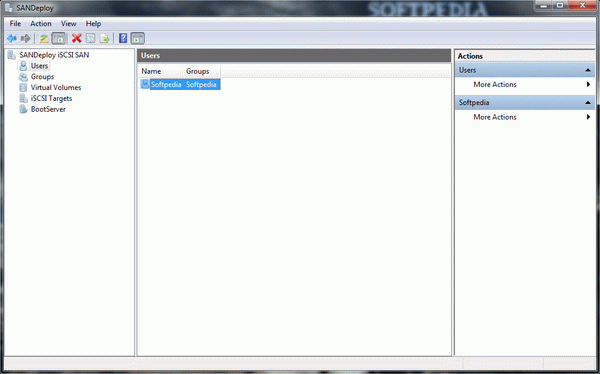Open the View menu
Image resolution: width=600 pixels, height=374 pixels.
click(68, 24)
